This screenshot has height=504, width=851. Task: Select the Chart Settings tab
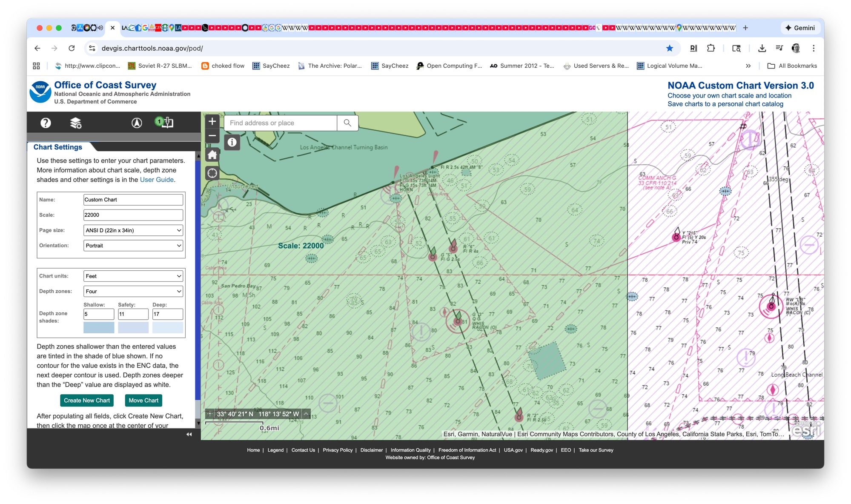[x=58, y=147]
